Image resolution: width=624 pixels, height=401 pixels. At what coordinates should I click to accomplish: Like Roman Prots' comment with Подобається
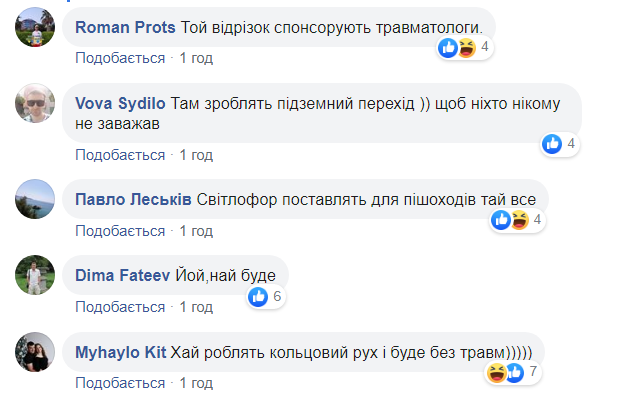point(120,58)
